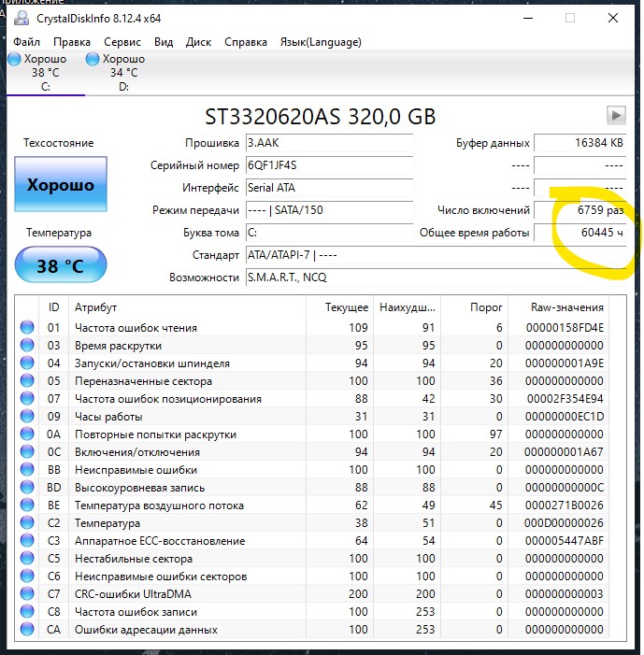Click the blue status orb for disk C:

point(14,59)
